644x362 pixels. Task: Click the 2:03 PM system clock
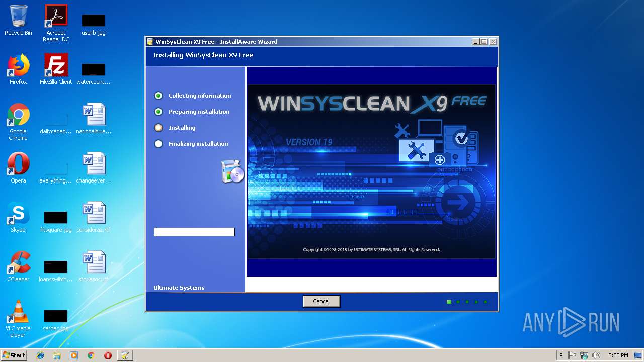coord(618,355)
